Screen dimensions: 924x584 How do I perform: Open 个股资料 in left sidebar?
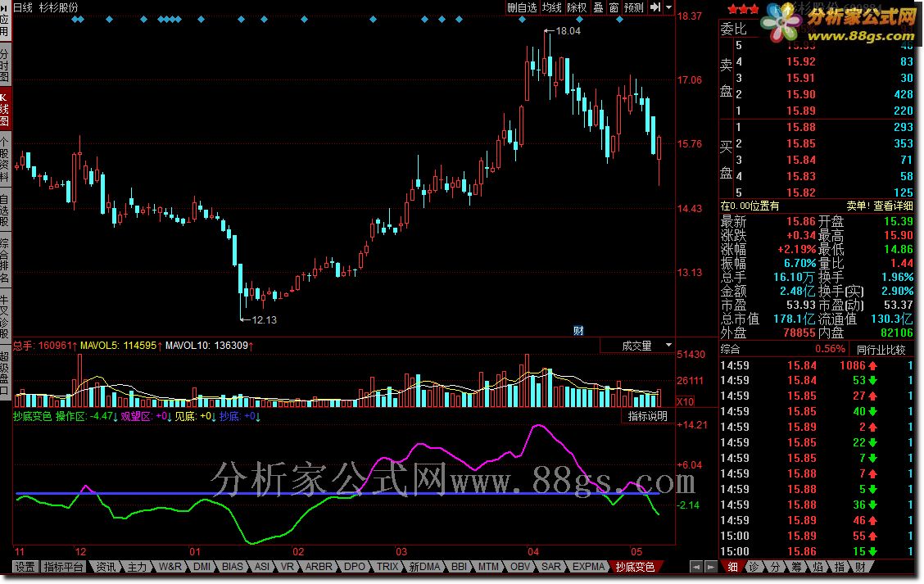pyautogui.click(x=5, y=159)
